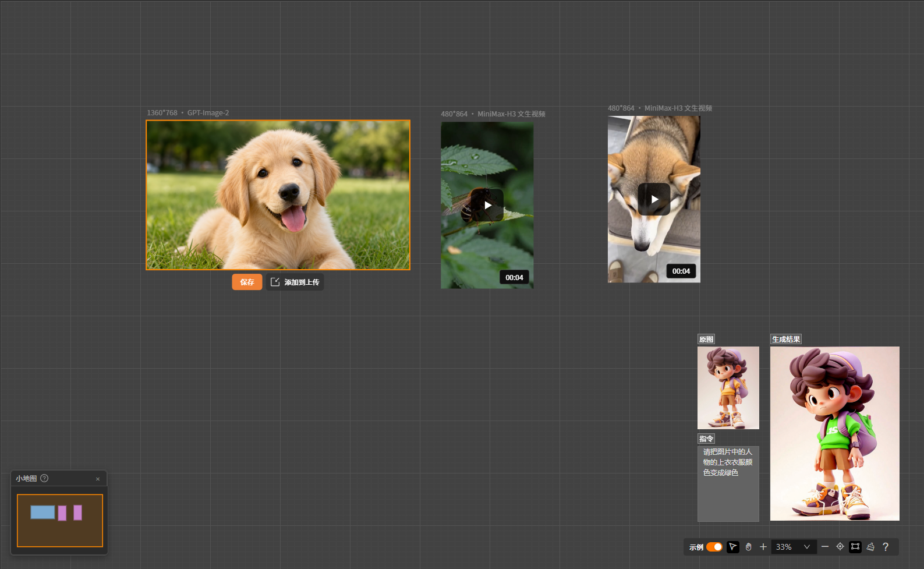Click the 指令 label
Image resolution: width=924 pixels, height=569 pixels.
coord(706,439)
